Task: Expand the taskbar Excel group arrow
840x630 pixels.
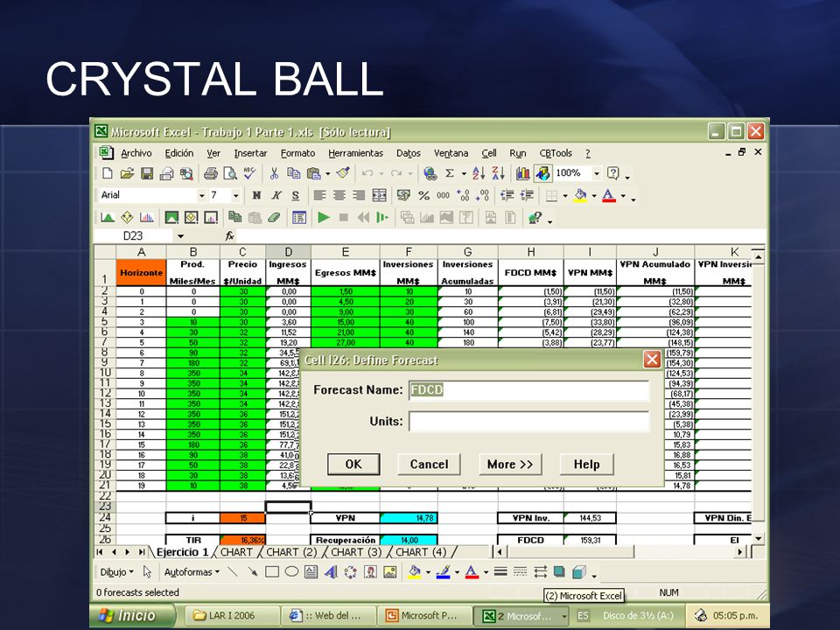Action: point(563,617)
